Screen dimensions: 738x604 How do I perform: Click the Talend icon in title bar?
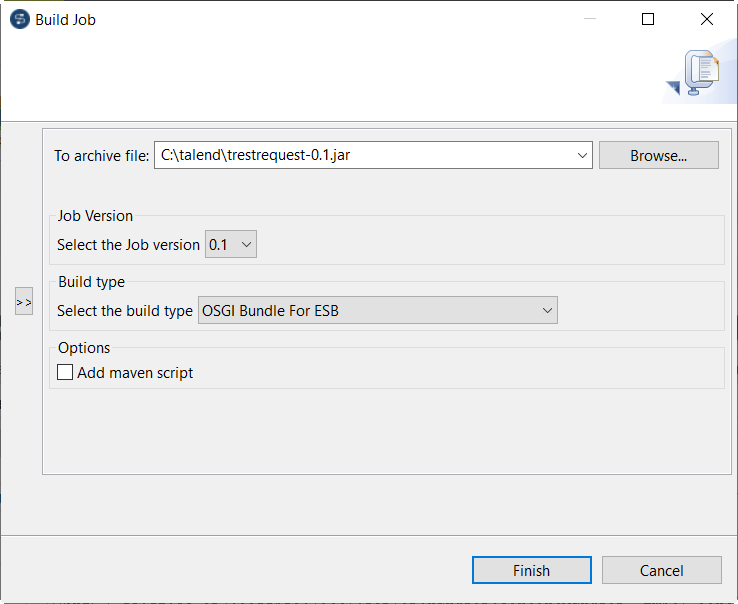[x=19, y=19]
